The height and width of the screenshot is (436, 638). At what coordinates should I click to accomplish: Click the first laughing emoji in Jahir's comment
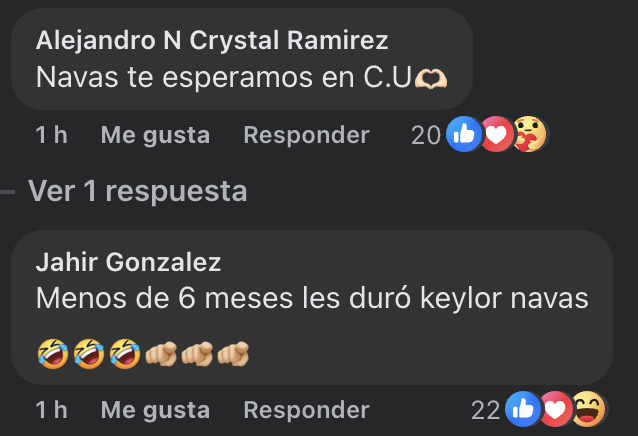[53, 354]
